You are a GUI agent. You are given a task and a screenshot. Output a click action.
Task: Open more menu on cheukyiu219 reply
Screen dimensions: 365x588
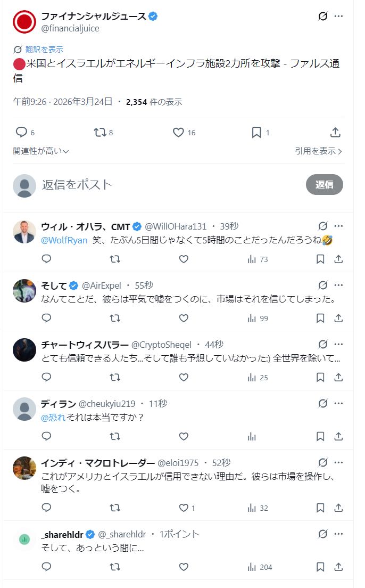pos(338,404)
